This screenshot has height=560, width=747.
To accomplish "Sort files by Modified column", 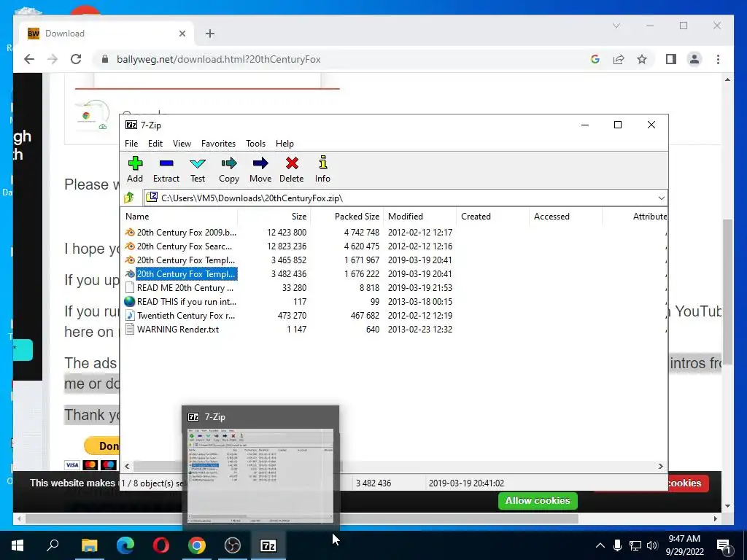I will click(x=419, y=216).
